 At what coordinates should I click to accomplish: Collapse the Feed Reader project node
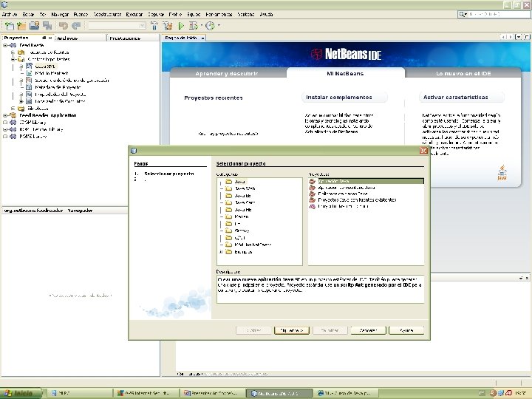[x=5, y=45]
